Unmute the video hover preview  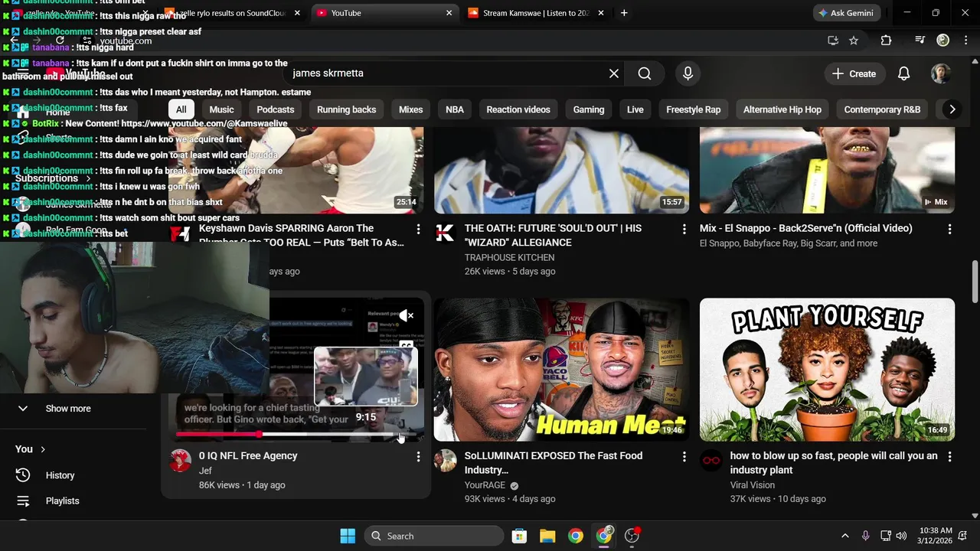(x=407, y=315)
